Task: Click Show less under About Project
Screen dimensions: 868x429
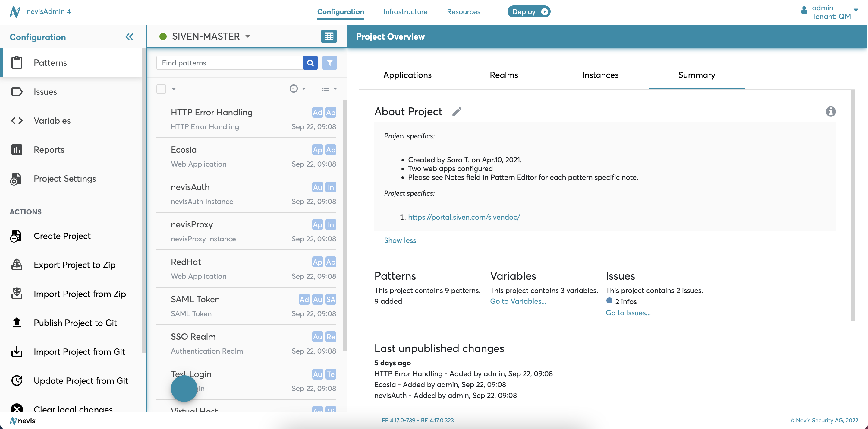Action: click(x=400, y=240)
